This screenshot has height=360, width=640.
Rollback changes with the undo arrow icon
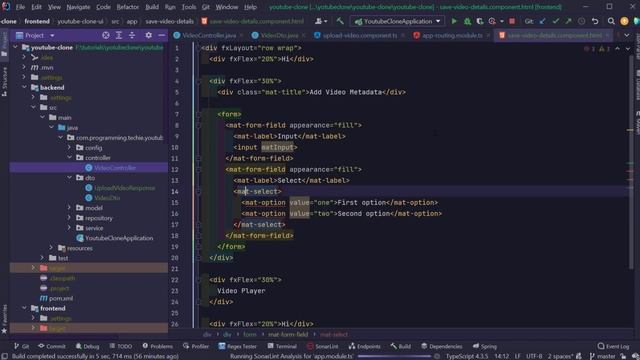[595, 21]
